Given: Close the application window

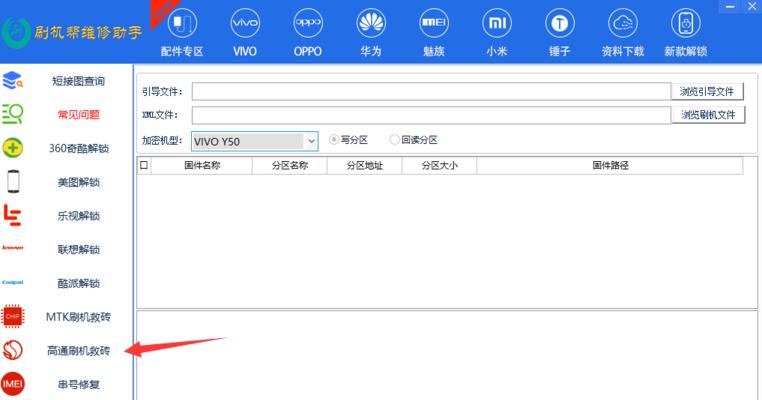Looking at the screenshot, I should point(752,6).
